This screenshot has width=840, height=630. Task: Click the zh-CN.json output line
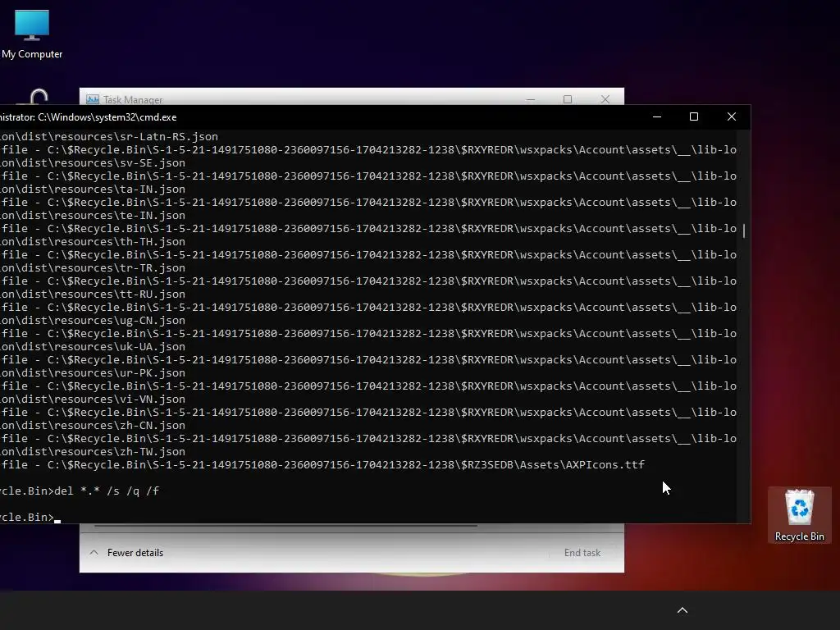(x=93, y=426)
